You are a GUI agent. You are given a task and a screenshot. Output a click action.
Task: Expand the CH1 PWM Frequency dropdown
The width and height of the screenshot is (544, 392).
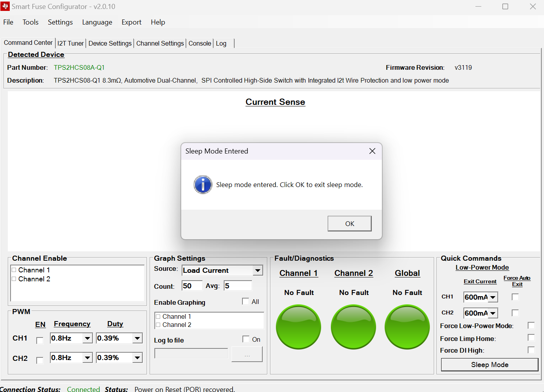coord(88,338)
